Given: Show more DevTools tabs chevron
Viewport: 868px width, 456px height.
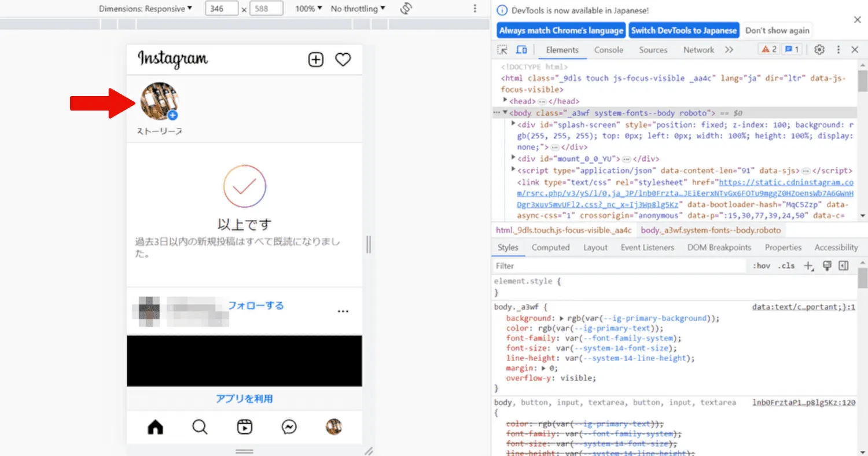Looking at the screenshot, I should pos(729,50).
